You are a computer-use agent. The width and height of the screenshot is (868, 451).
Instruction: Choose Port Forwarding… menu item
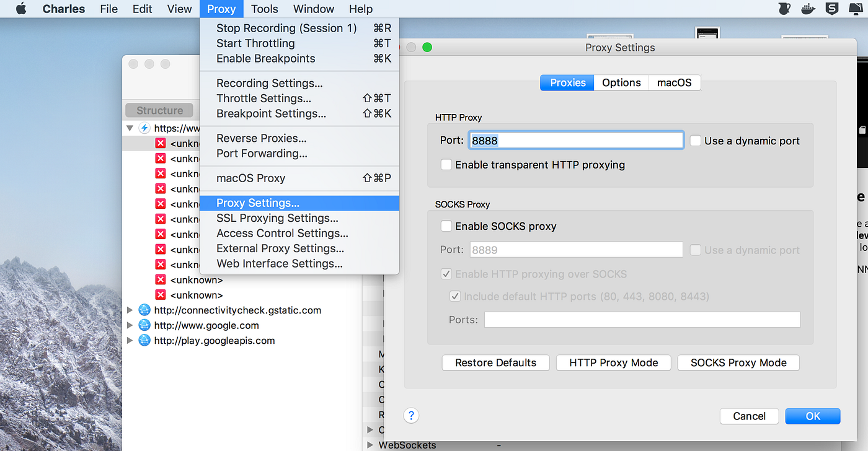pyautogui.click(x=299, y=153)
